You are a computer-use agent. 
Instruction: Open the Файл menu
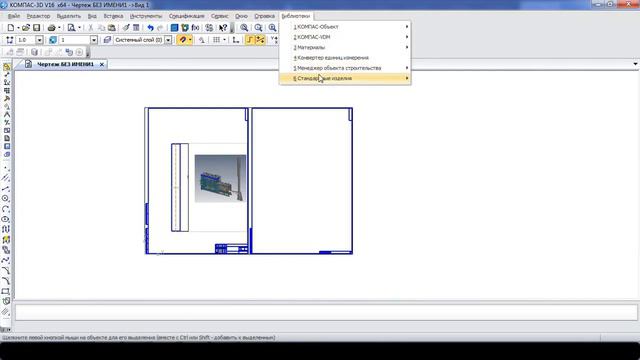click(x=13, y=16)
